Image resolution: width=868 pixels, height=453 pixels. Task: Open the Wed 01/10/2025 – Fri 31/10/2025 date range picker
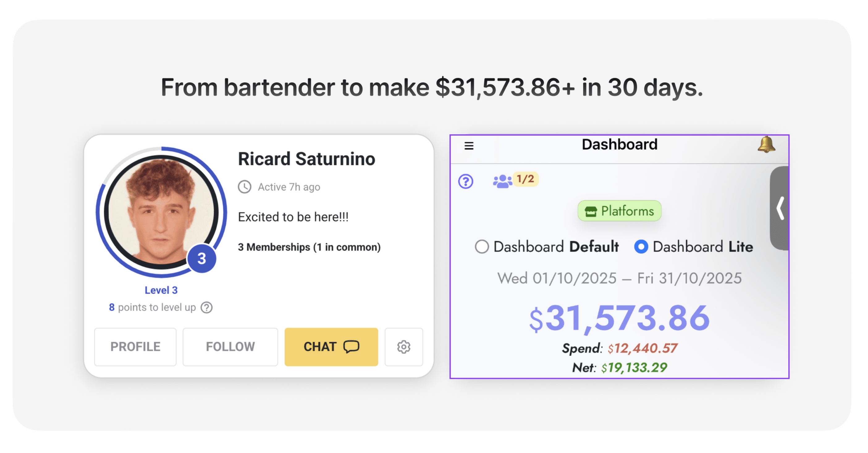click(x=619, y=278)
